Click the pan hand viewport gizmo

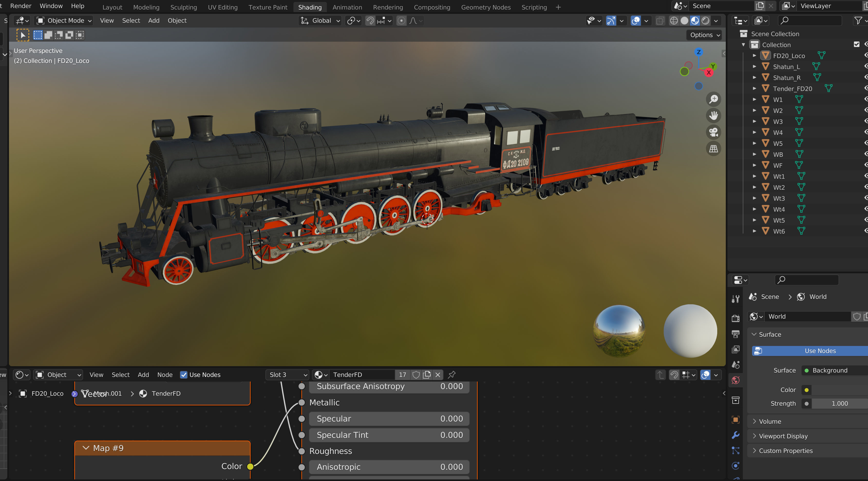(713, 116)
